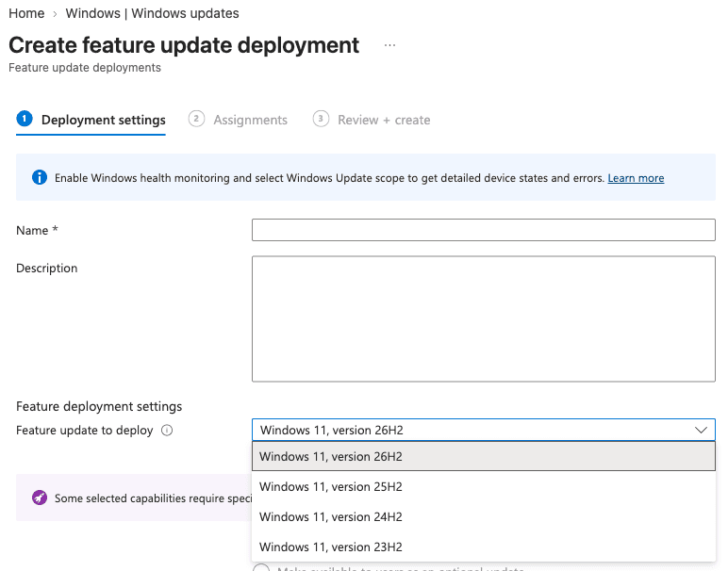Click the Feature deployment settings heading
The height and width of the screenshot is (571, 728).
(99, 406)
